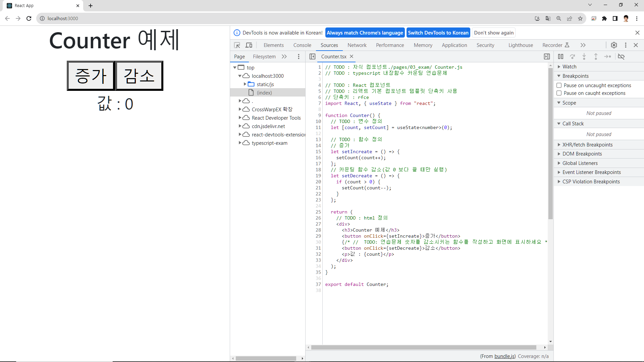The image size is (644, 362).
Task: Expand the static/js folder
Action: click(x=245, y=84)
